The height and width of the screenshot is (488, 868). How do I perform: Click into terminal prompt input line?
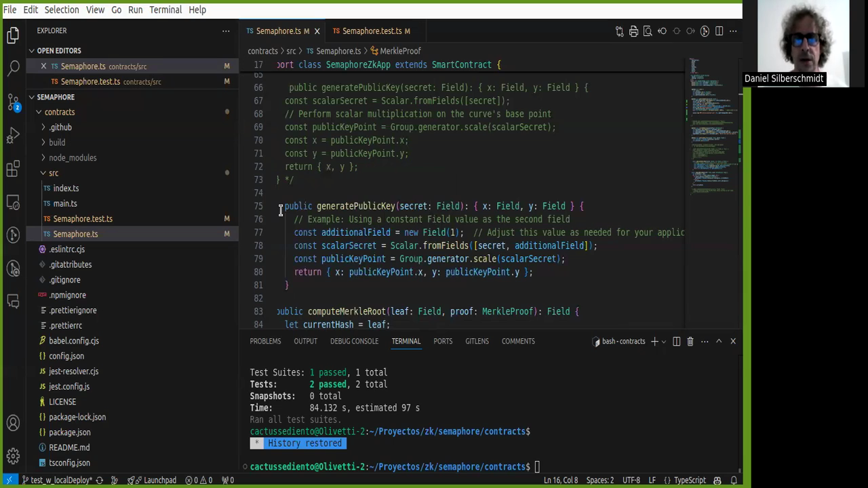point(538,467)
